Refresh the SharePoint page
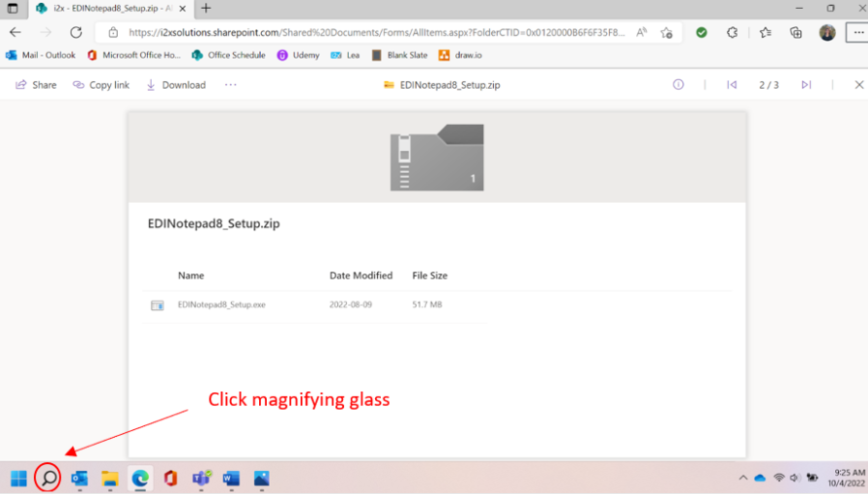868x494 pixels. [x=75, y=32]
